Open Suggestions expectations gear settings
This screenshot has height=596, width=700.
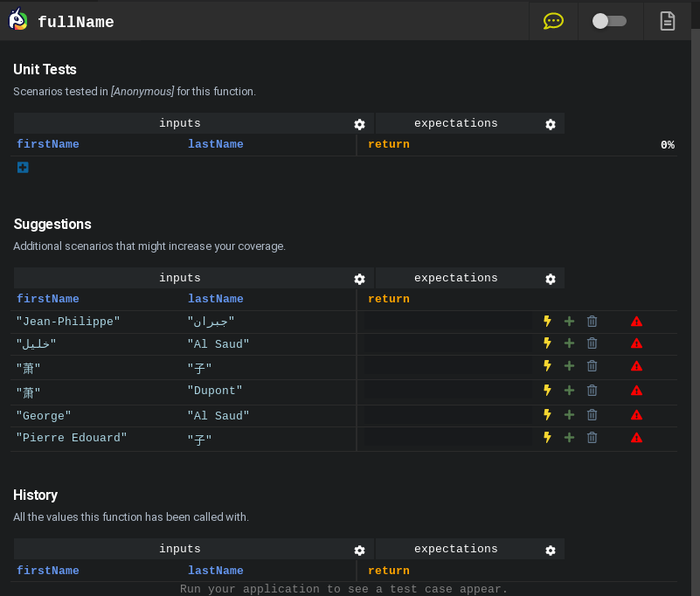[x=551, y=279]
